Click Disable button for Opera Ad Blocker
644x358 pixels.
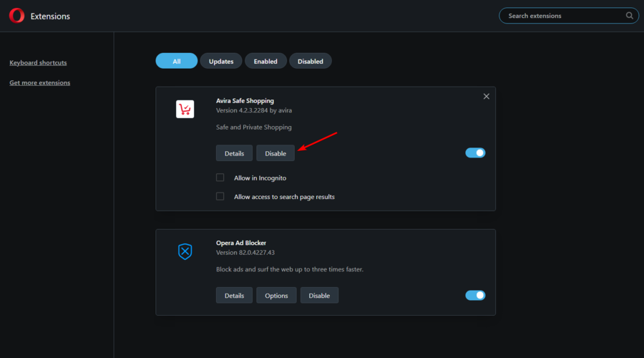(x=319, y=295)
